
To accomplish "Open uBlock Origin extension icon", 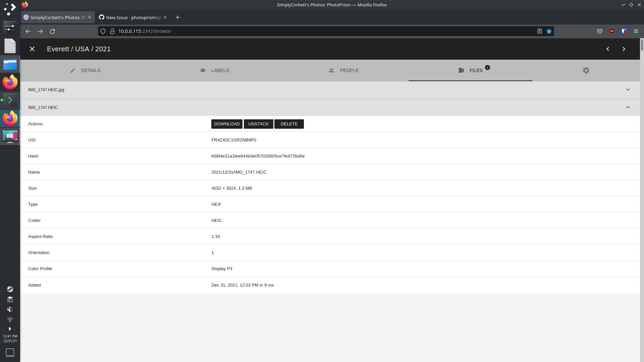I will (x=612, y=31).
